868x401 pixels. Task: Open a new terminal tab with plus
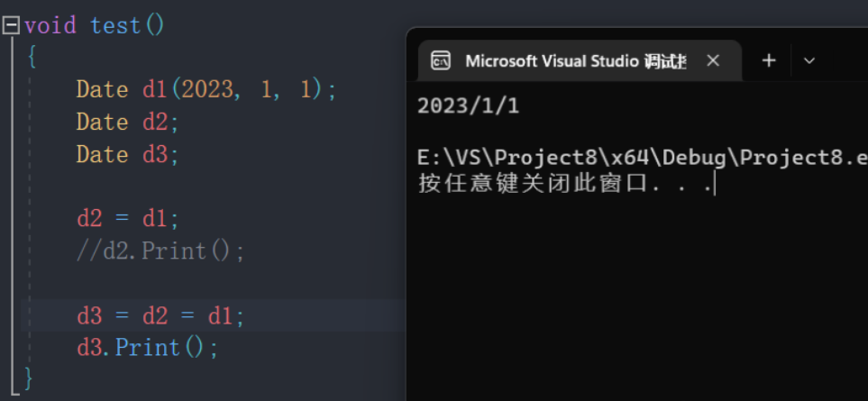click(x=769, y=60)
